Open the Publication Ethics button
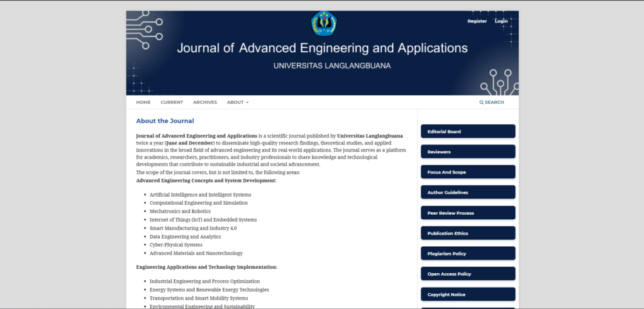 (467, 233)
